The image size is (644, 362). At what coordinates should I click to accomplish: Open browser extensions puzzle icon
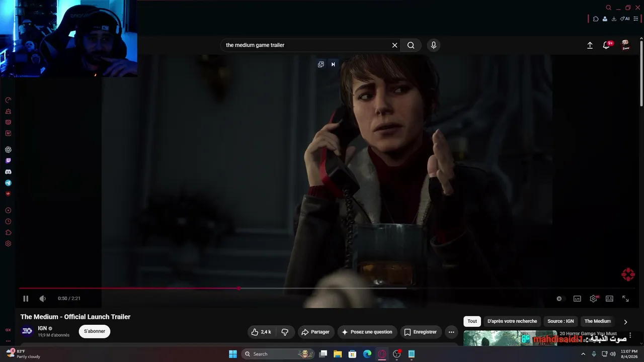(596, 19)
